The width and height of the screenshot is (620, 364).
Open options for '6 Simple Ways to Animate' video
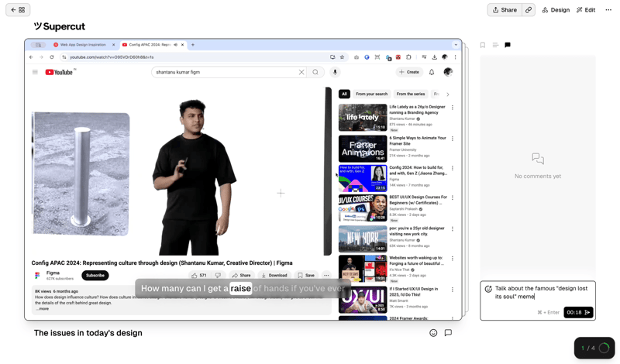pyautogui.click(x=453, y=139)
